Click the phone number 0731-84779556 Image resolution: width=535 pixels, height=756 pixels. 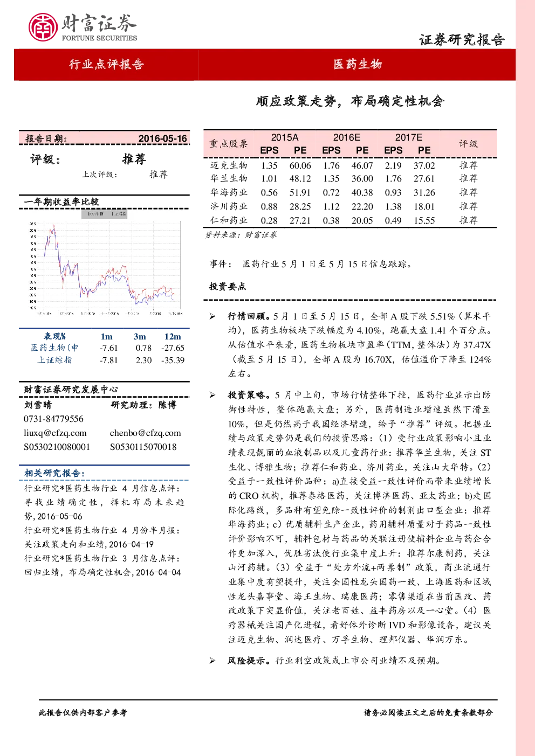(x=53, y=419)
